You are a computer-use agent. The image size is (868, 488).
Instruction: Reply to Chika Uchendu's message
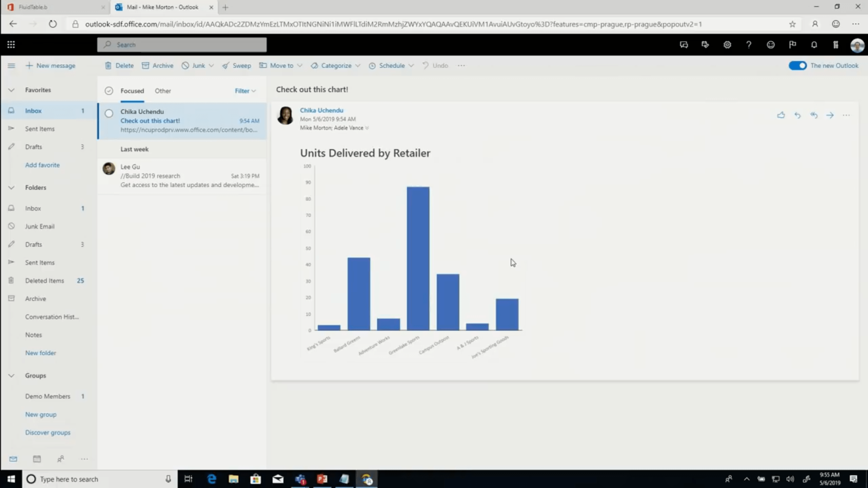tap(797, 115)
